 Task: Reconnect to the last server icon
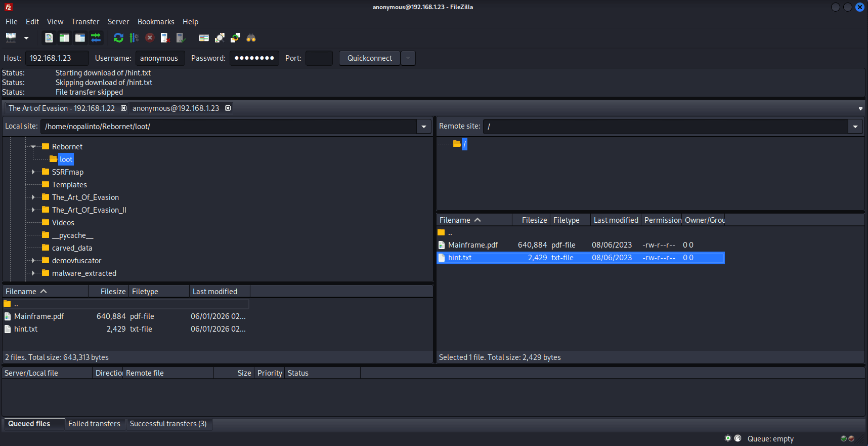tap(181, 37)
